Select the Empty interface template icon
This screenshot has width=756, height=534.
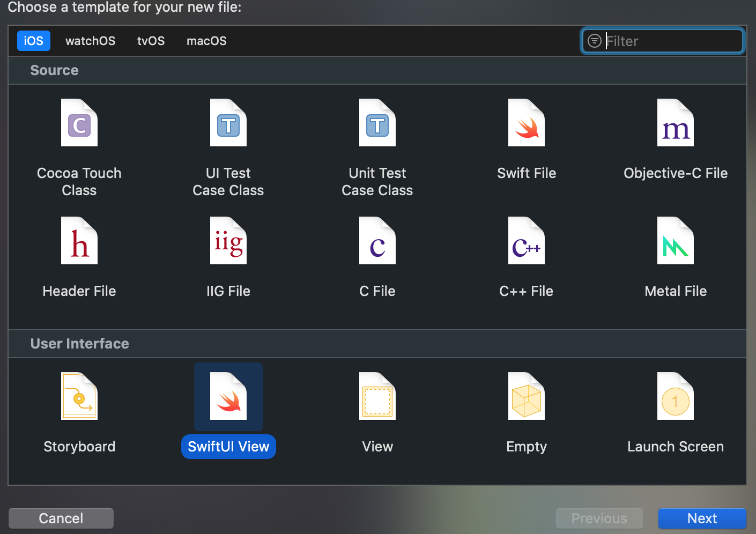(x=527, y=396)
